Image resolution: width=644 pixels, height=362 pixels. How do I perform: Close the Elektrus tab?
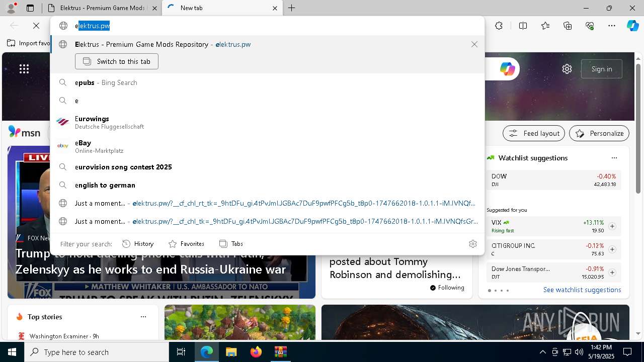click(x=154, y=8)
